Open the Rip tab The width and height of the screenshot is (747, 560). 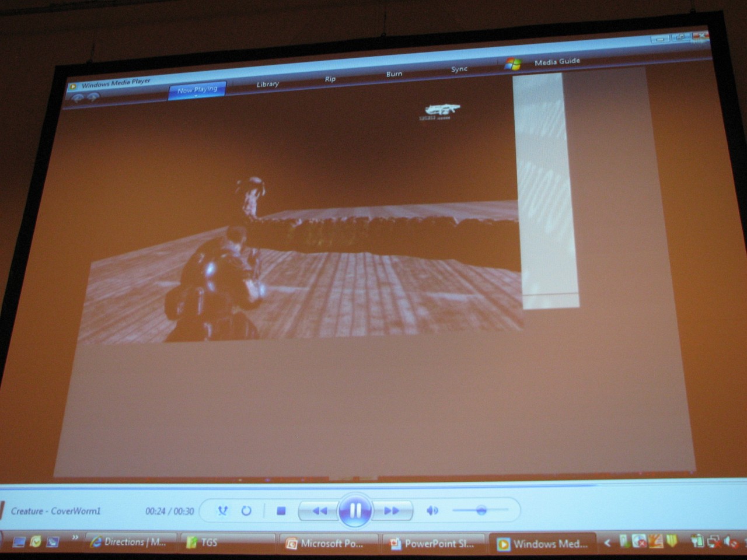click(x=330, y=79)
